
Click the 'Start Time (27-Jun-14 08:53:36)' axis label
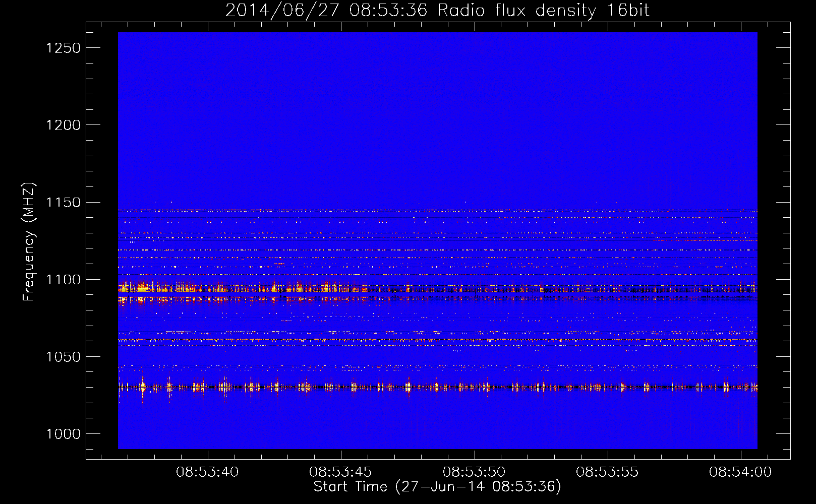437,487
